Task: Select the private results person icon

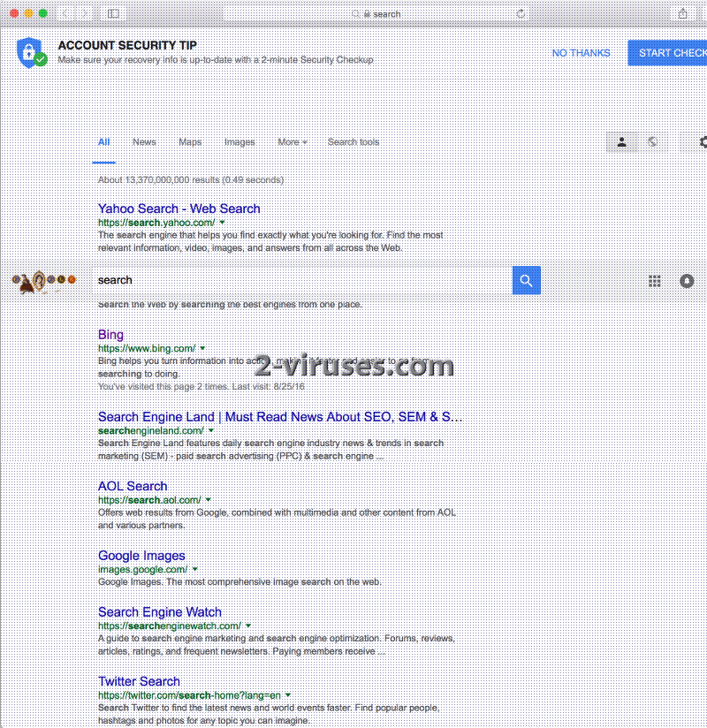Action: point(621,142)
